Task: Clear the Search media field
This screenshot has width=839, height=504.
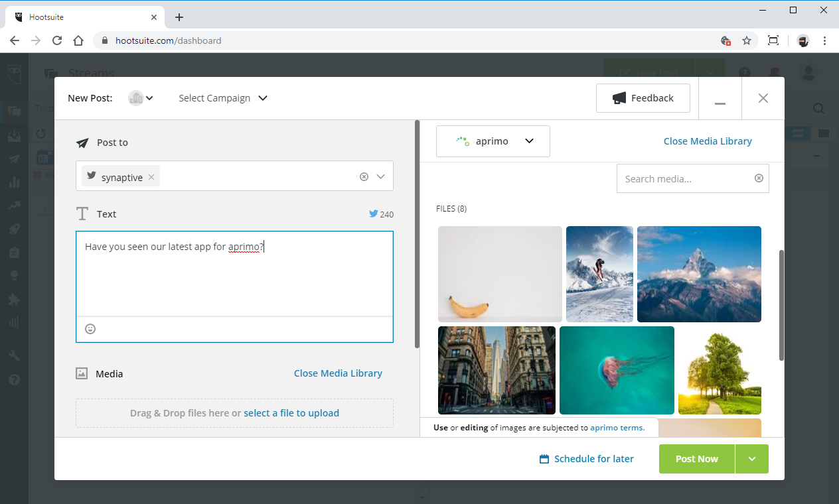Action: [x=759, y=178]
